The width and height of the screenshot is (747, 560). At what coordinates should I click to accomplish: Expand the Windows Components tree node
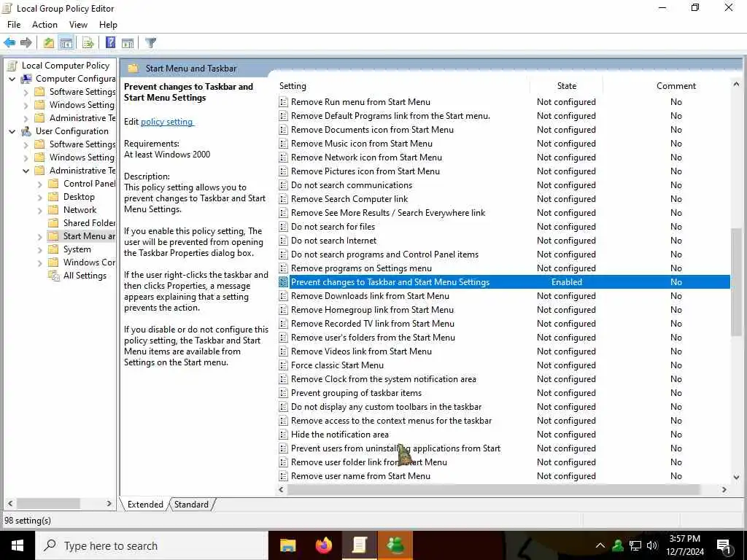click(40, 262)
